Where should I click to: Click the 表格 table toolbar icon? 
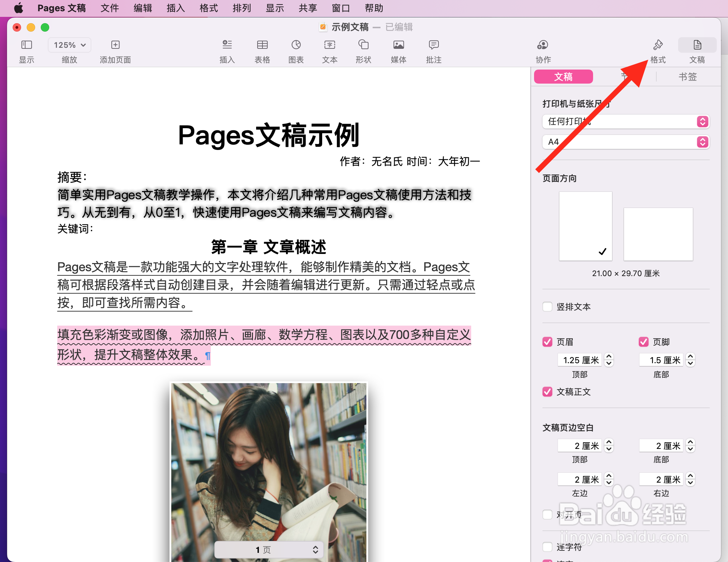[x=262, y=45]
